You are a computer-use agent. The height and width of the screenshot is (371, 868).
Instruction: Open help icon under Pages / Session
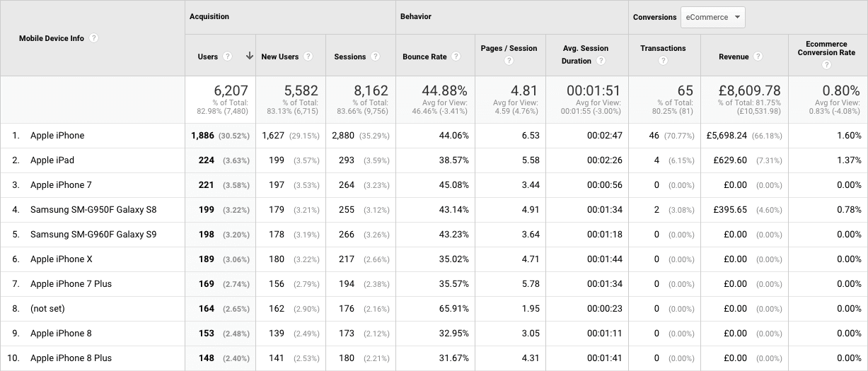tap(509, 61)
